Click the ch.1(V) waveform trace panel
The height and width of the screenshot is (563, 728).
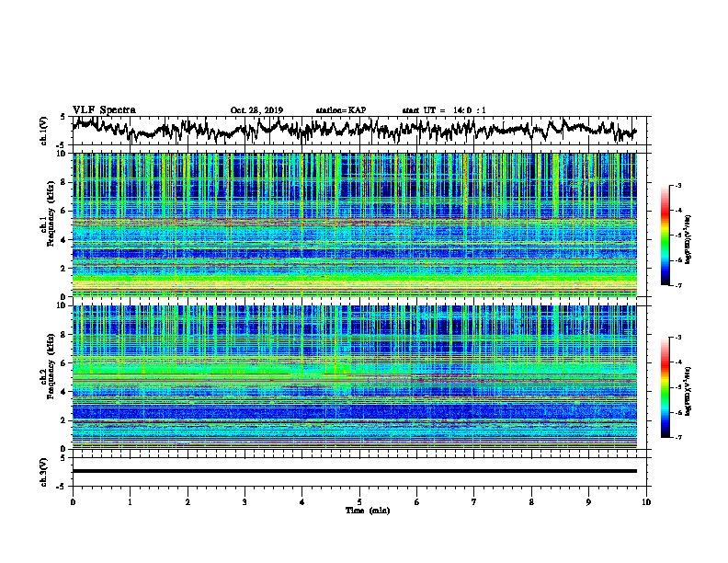[x=361, y=131]
